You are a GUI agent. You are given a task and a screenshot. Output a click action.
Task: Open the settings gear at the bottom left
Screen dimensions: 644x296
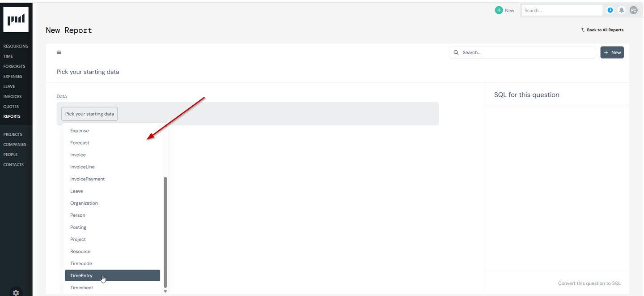click(16, 292)
